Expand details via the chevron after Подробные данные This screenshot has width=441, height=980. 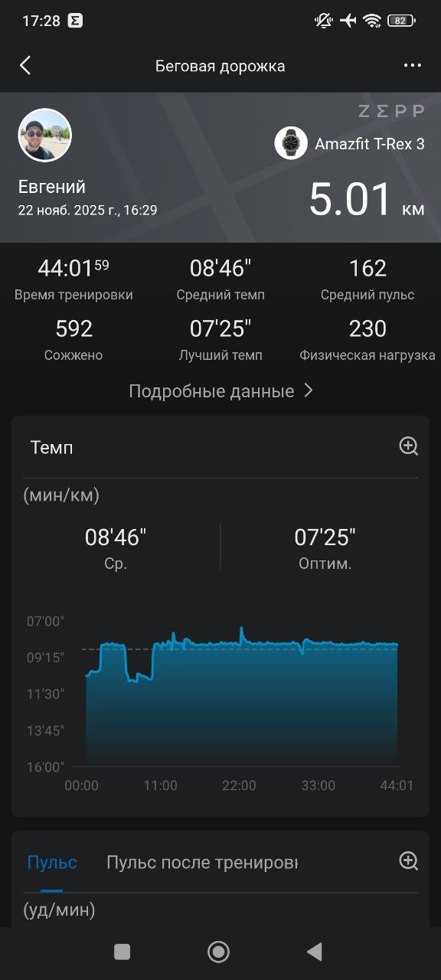pyautogui.click(x=308, y=390)
